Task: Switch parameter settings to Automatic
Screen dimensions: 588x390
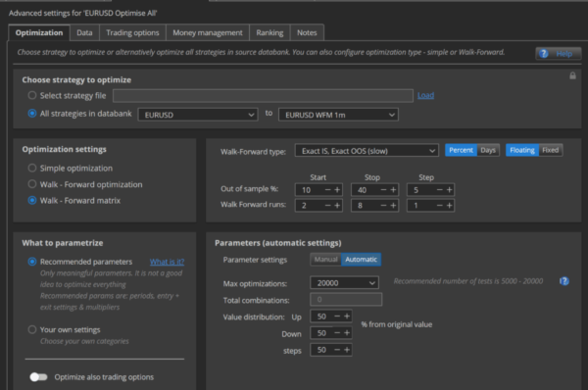Action: point(361,259)
